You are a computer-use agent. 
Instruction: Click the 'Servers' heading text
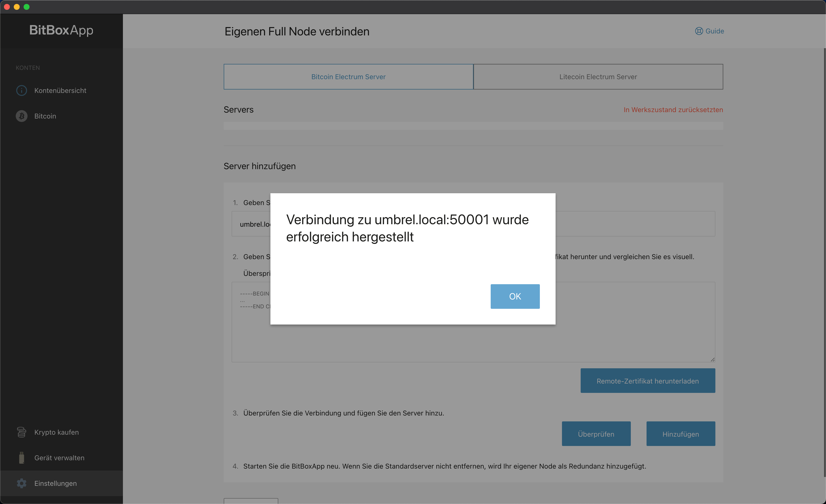click(x=238, y=110)
